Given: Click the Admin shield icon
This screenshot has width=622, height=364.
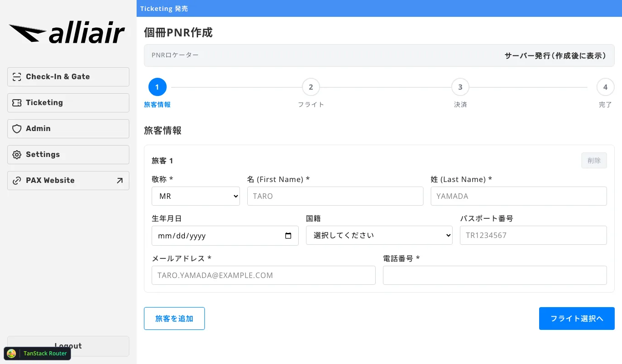Looking at the screenshot, I should click(17, 129).
